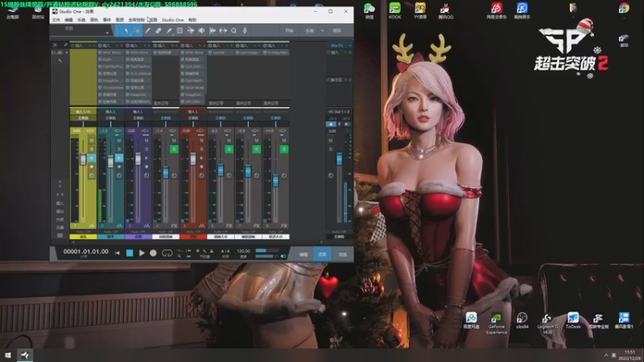
Task: Open the 酷狗音乐 desktop icon
Action: (522, 10)
